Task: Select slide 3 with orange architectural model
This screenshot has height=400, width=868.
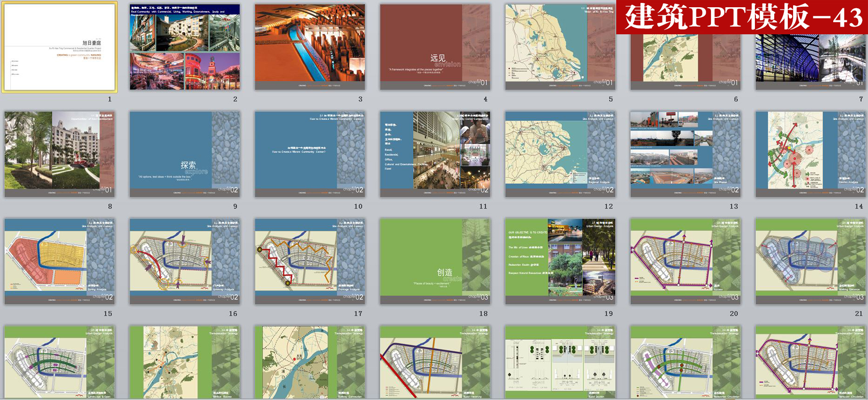Action: click(310, 47)
